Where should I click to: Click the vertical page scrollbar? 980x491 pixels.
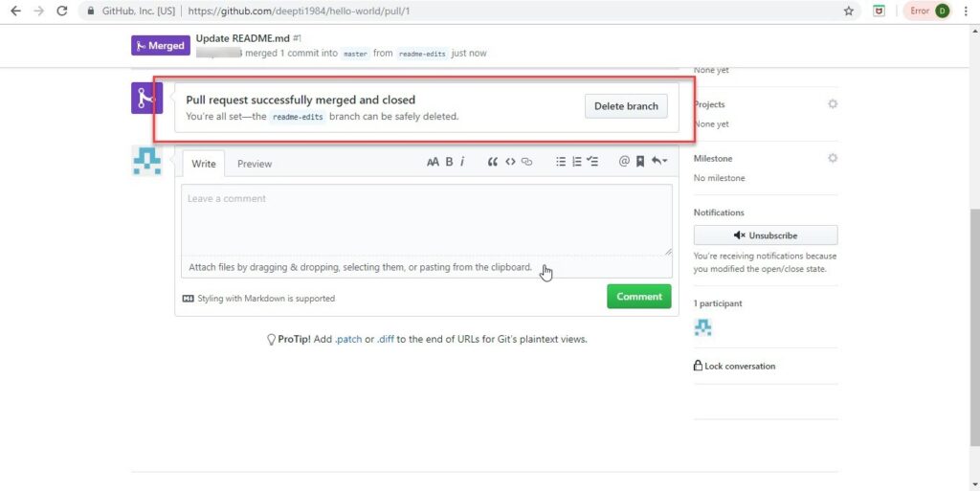coord(974,327)
